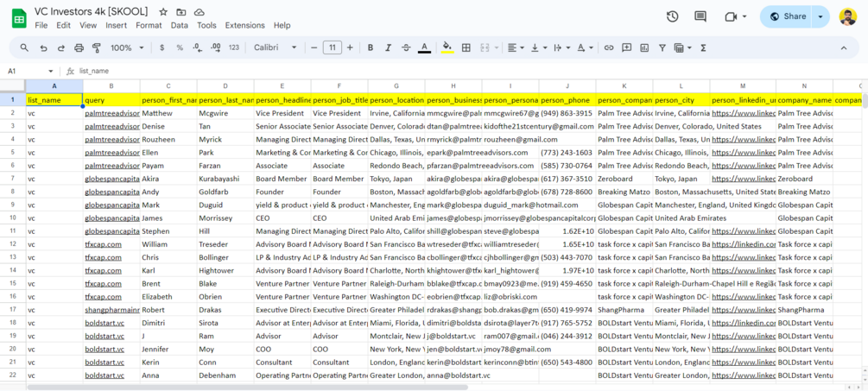Open the text wrapping dropdown

[561, 48]
